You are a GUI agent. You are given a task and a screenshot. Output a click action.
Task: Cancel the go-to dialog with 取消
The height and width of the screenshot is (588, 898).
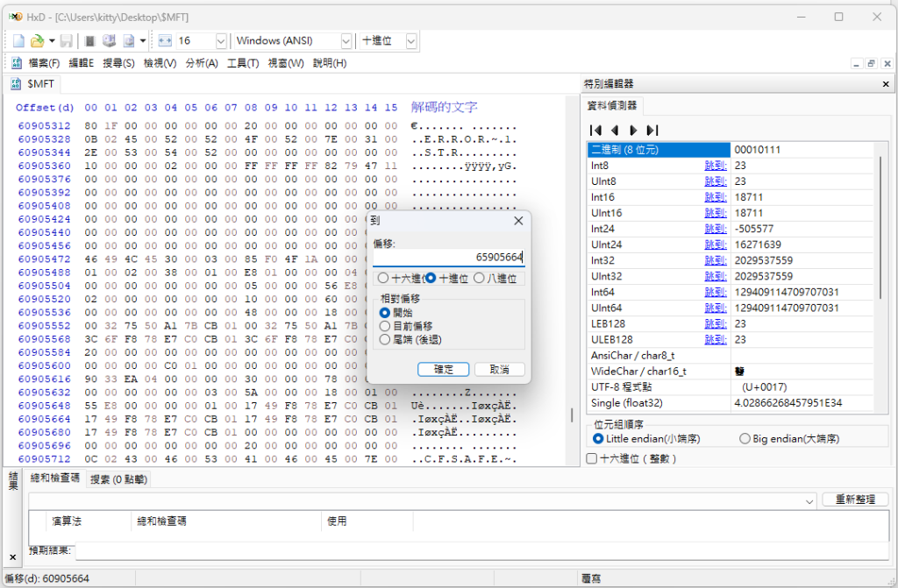click(499, 369)
